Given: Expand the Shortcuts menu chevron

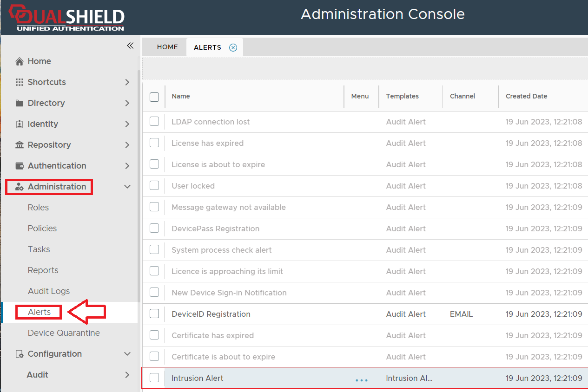Looking at the screenshot, I should coord(127,82).
